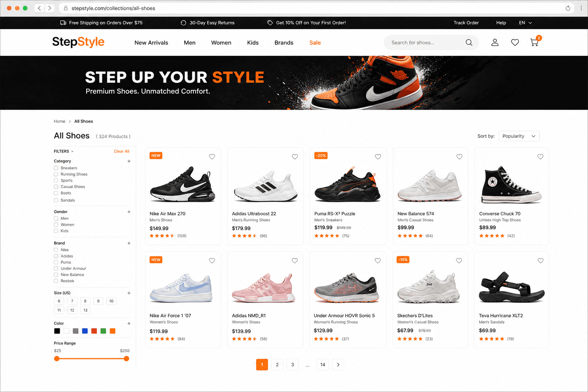Open the wishlist heart in header

click(515, 42)
